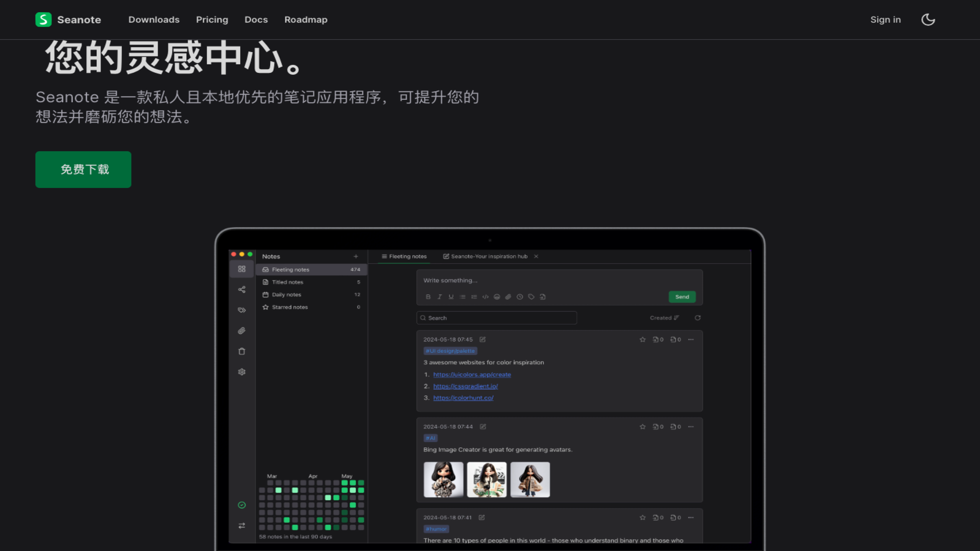Open the Share icon in the sidebar
The height and width of the screenshot is (551, 980).
242,289
